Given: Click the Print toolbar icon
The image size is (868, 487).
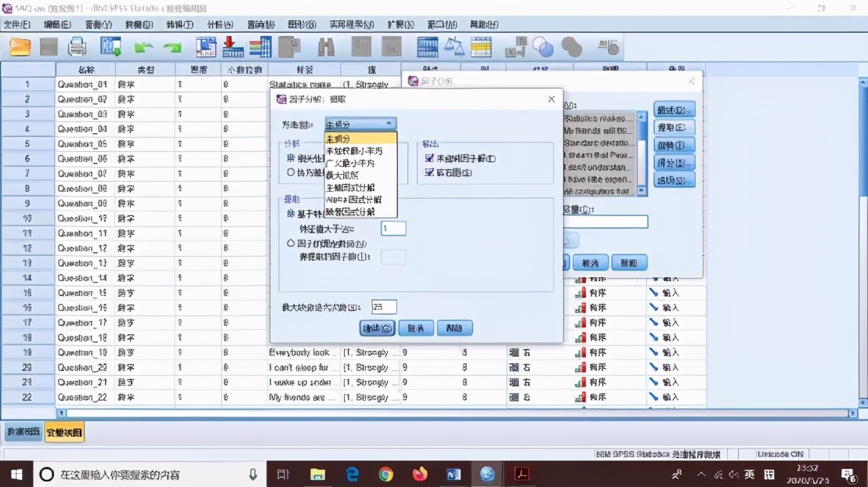Looking at the screenshot, I should [x=76, y=48].
